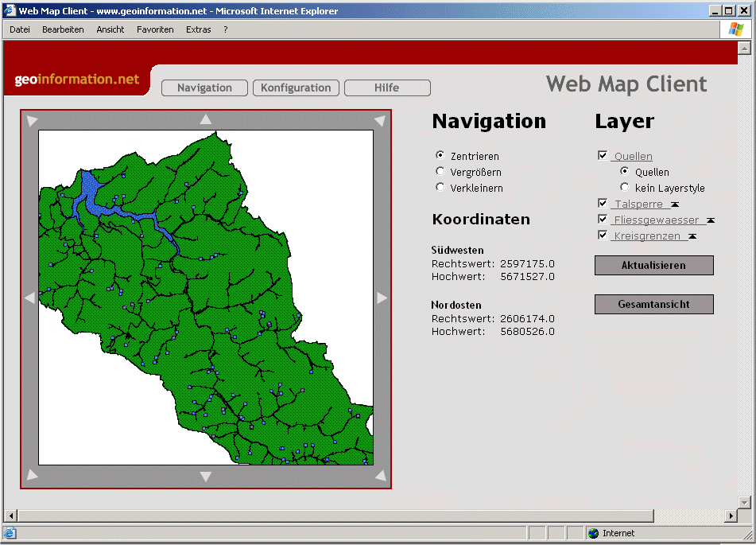Click the IE page icon in status bar
Screen dimensions: 756x545
point(10,533)
